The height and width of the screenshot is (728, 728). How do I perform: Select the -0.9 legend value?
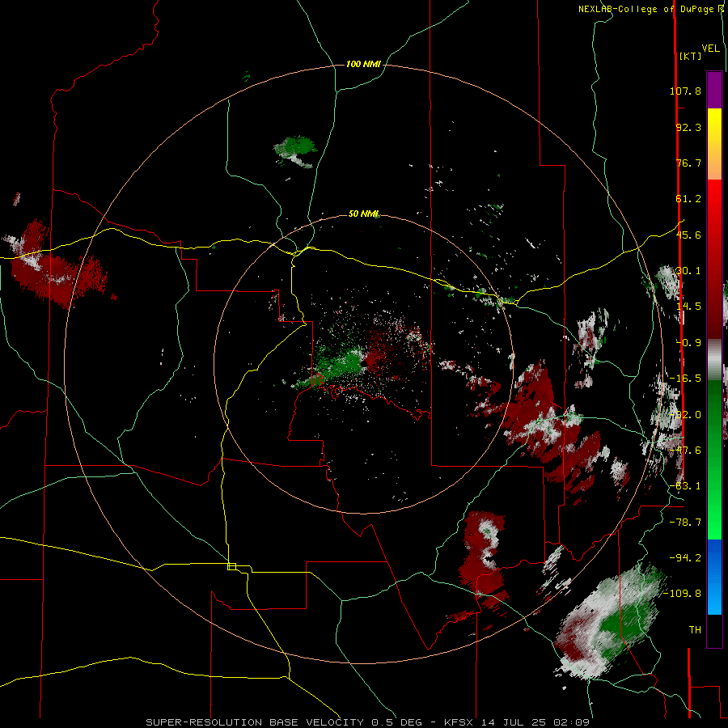[688, 343]
